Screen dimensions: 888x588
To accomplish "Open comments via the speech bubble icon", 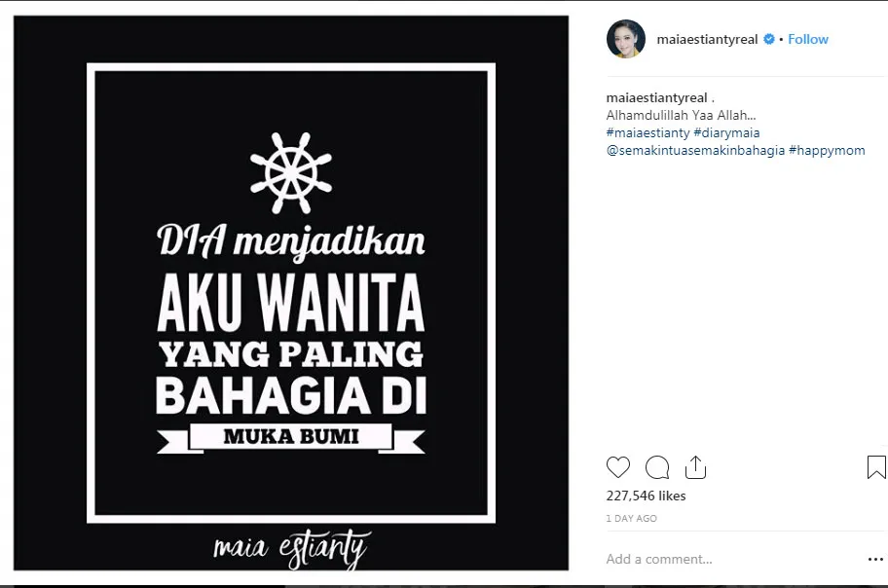I will 657,467.
